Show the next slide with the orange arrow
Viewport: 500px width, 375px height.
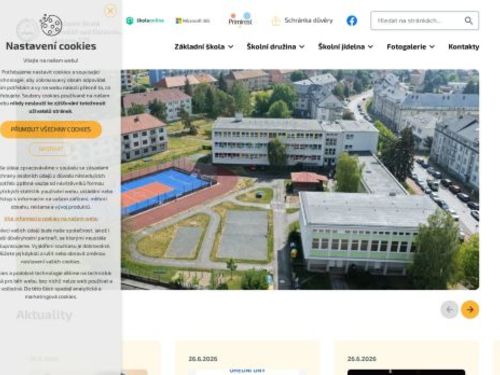[x=470, y=310]
